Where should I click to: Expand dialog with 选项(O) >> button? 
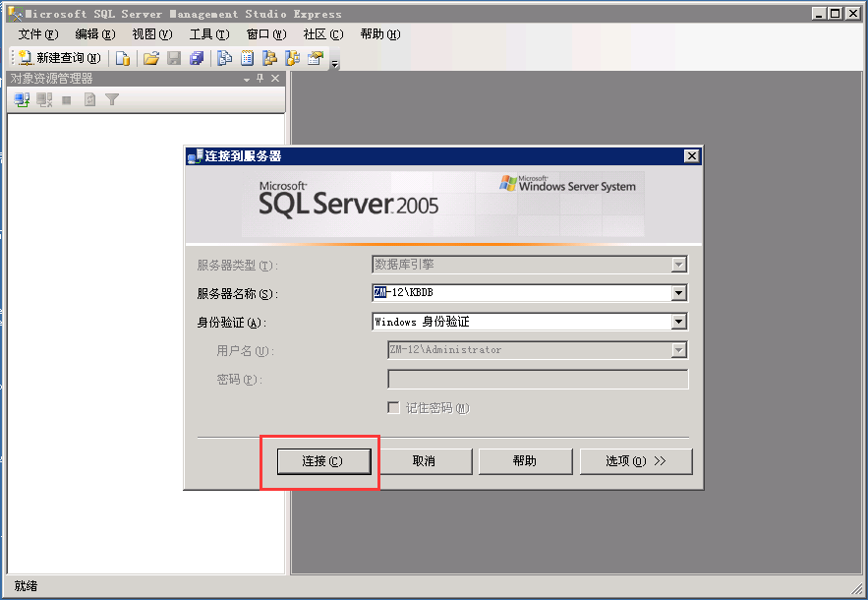(x=636, y=461)
